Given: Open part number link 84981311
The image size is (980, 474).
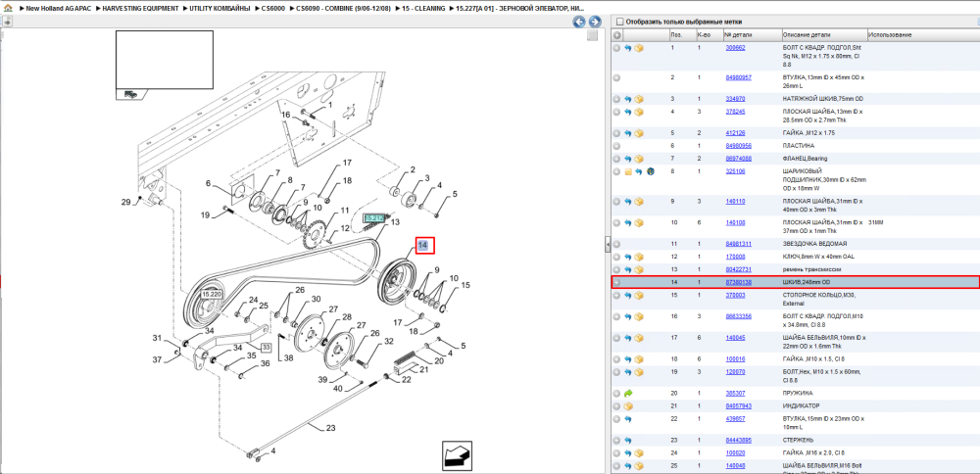Looking at the screenshot, I should (738, 244).
